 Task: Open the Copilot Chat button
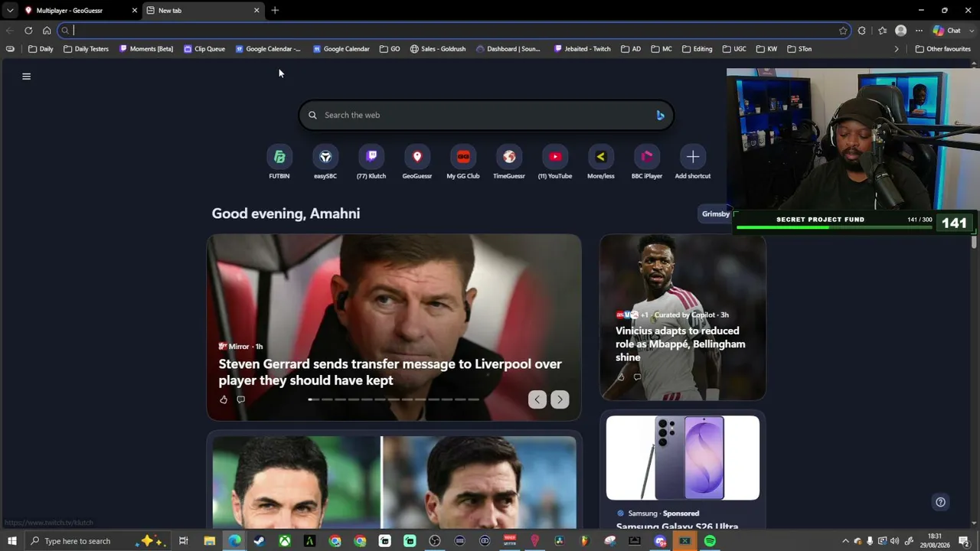tap(947, 31)
